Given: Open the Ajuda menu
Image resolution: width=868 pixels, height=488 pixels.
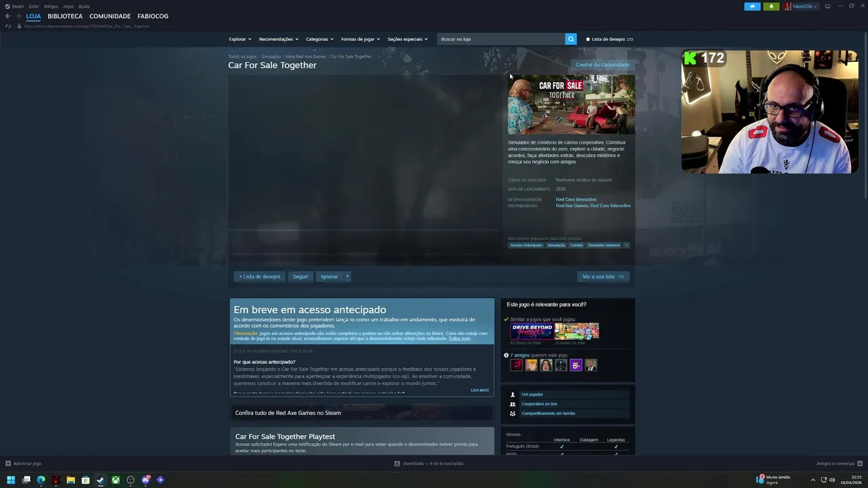Looking at the screenshot, I should click(84, 6).
